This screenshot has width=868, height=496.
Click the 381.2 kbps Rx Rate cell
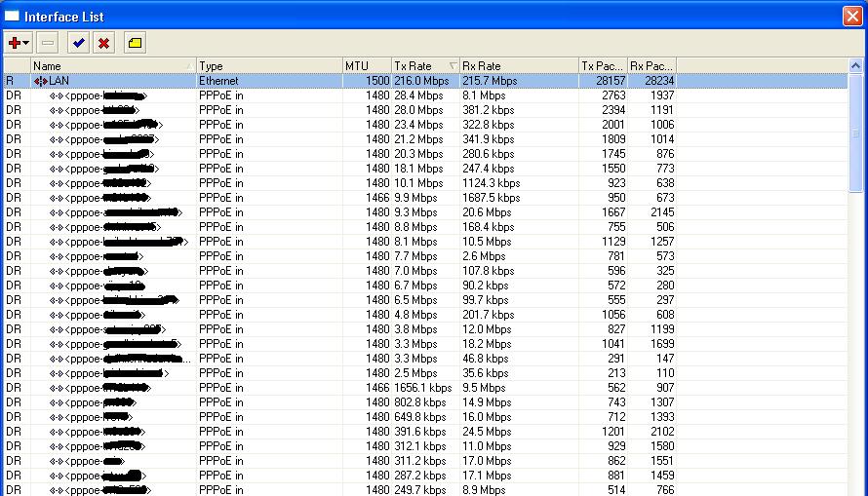tap(489, 110)
